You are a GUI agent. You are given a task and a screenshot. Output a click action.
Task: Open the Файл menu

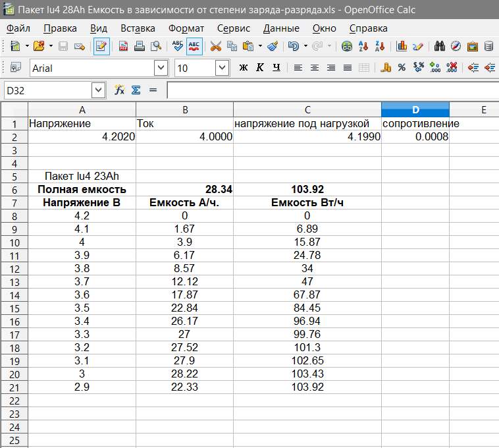pyautogui.click(x=18, y=28)
